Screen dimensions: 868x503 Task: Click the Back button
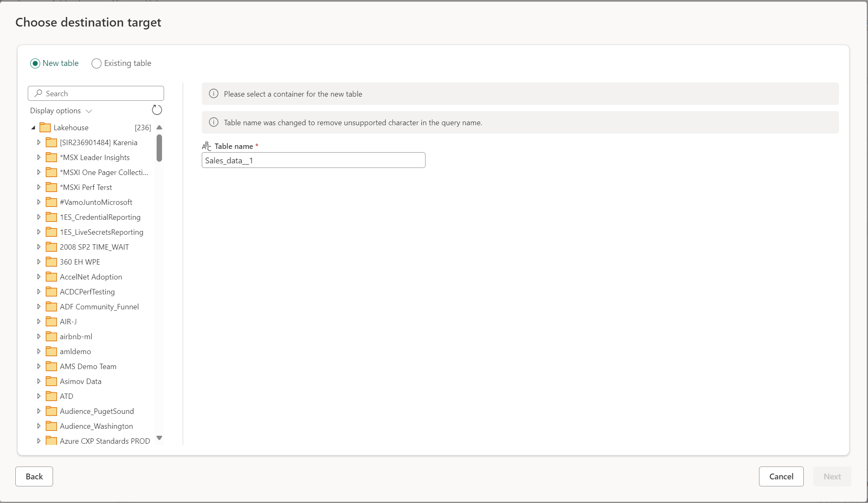tap(34, 476)
